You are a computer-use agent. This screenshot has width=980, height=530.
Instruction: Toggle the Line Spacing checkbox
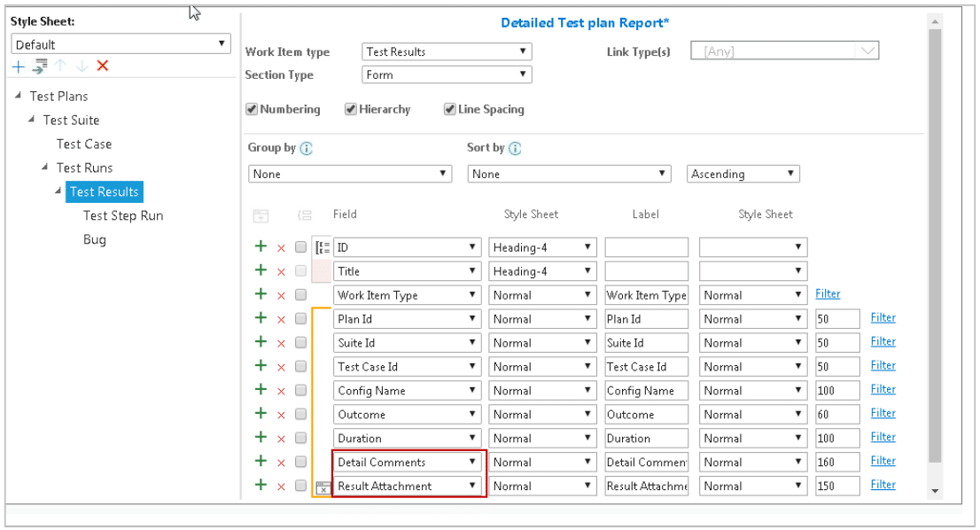[x=450, y=109]
